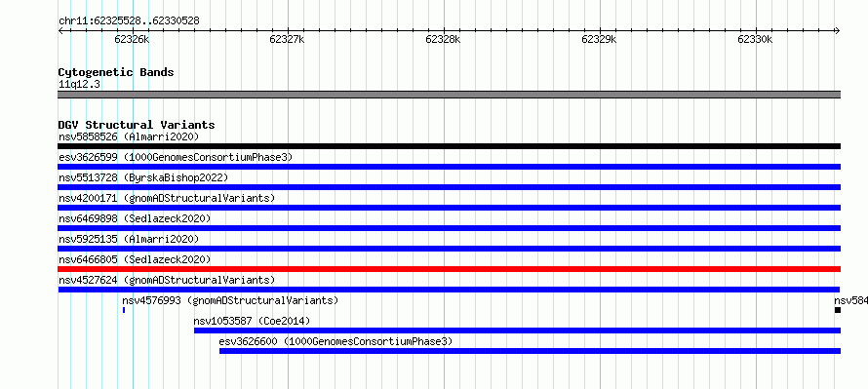The height and width of the screenshot is (389, 868).
Task: Select the nsv1053587 (Coe2014) variant bar
Action: (517, 331)
